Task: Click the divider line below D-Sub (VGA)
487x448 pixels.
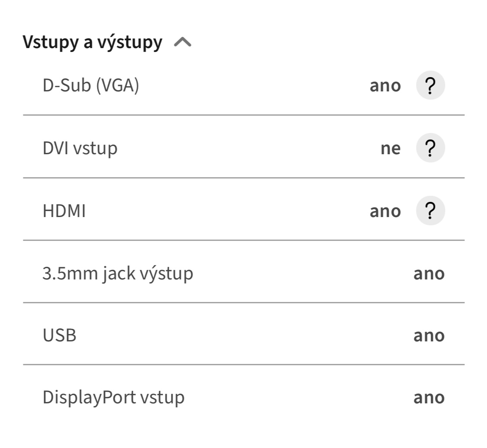Action: 243,115
